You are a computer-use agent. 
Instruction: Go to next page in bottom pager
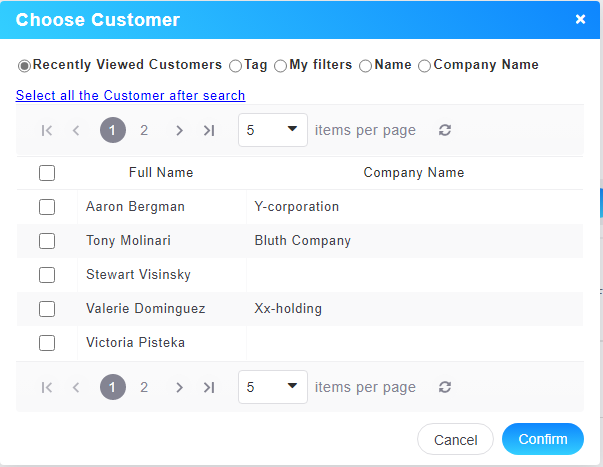point(178,387)
